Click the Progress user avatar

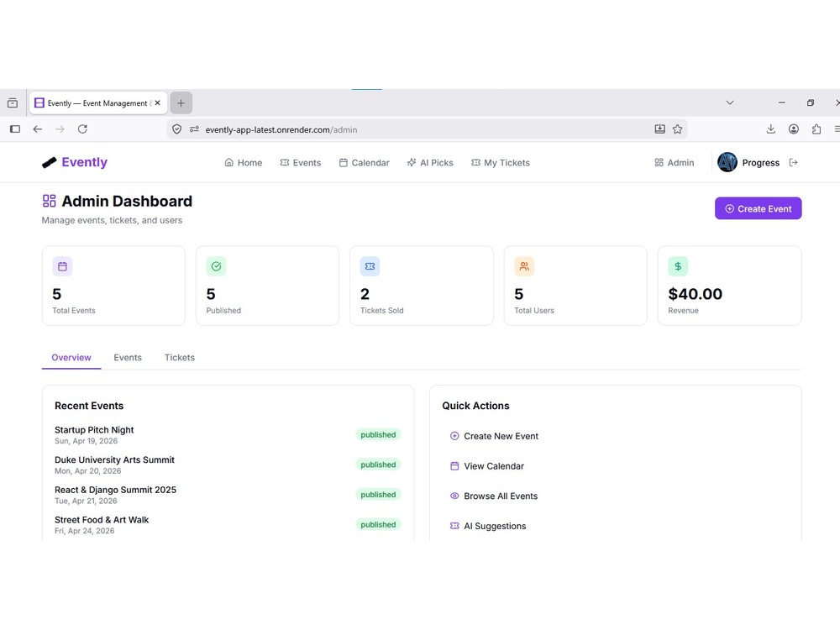pyautogui.click(x=727, y=162)
